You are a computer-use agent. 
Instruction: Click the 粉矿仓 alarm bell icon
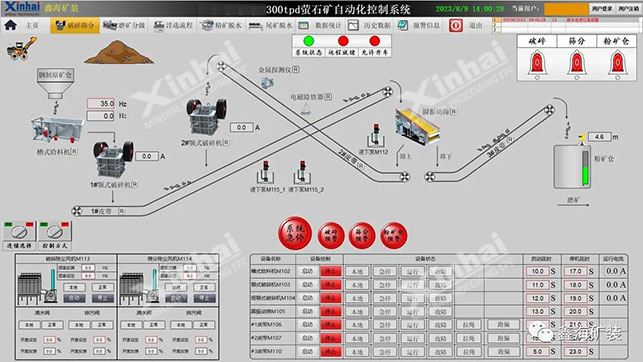617,64
